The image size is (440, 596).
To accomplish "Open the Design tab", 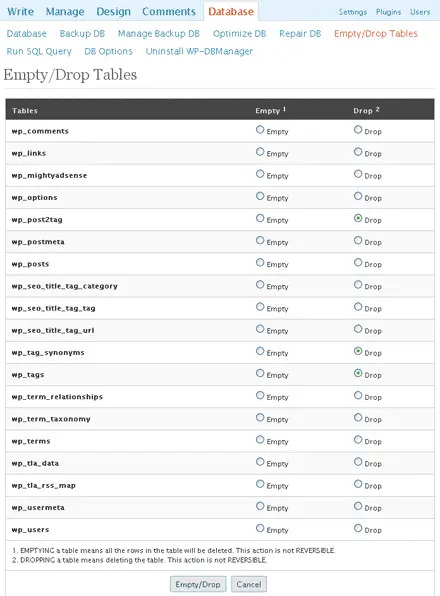I will click(x=113, y=11).
